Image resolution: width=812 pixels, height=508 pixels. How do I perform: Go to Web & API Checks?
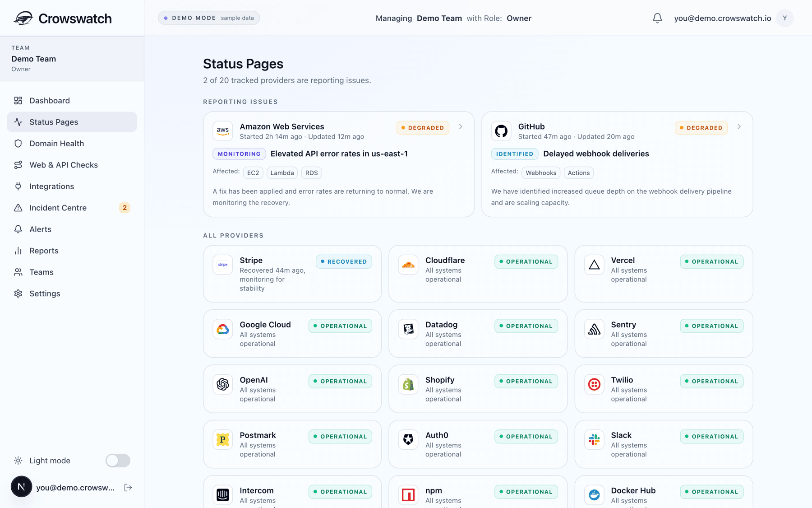point(72,165)
